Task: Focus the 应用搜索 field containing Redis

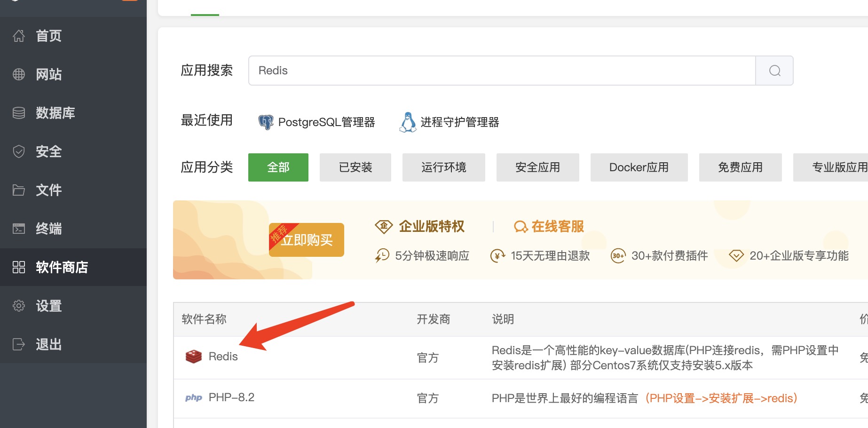Action: coord(502,71)
